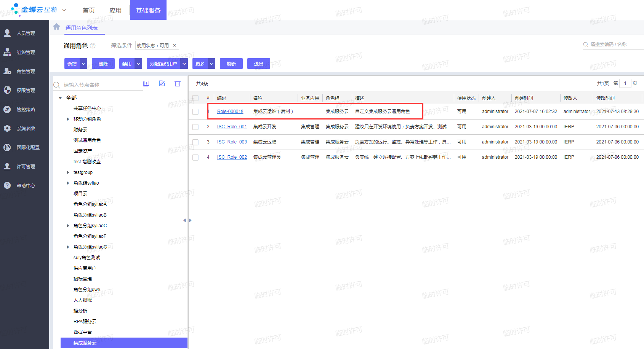Check the row for ISC_Role_001

195,127
